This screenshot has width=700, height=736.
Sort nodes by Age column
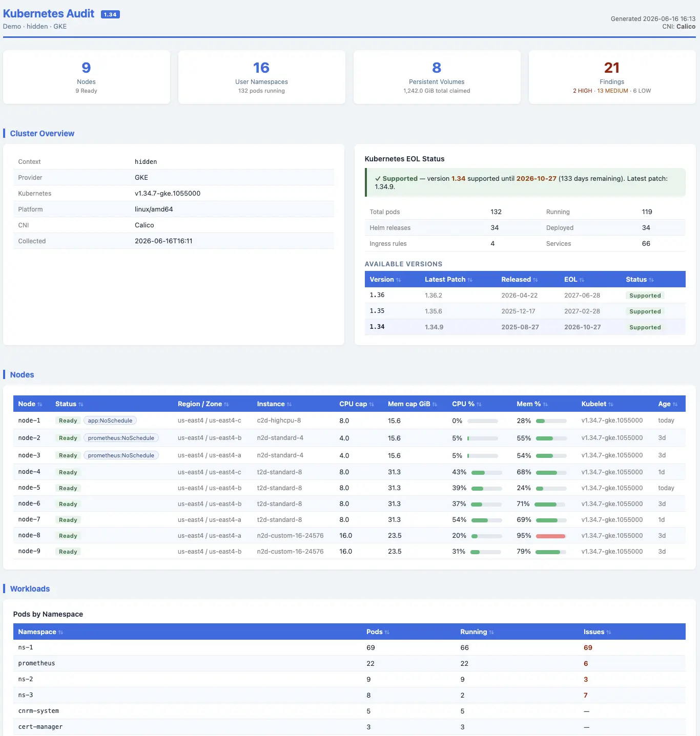pos(668,404)
